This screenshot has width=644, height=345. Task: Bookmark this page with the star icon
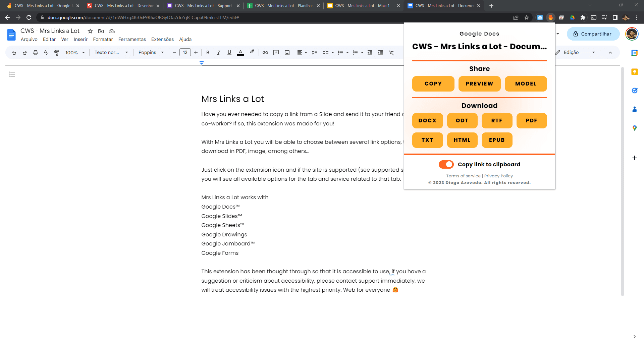(527, 17)
